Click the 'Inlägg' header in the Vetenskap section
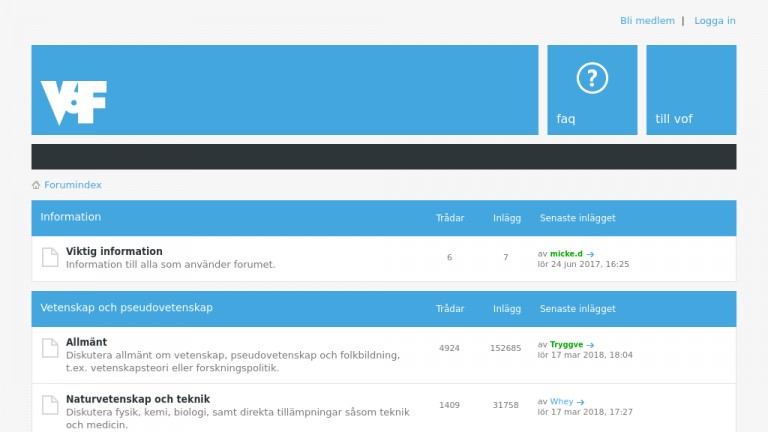The width and height of the screenshot is (768, 432). pos(506,309)
